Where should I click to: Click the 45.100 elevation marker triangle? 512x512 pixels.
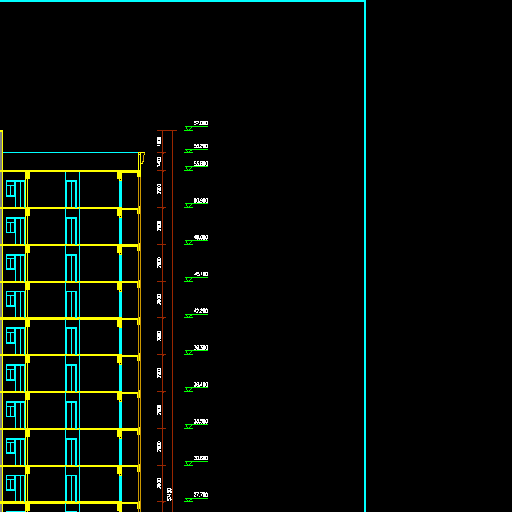(x=189, y=279)
